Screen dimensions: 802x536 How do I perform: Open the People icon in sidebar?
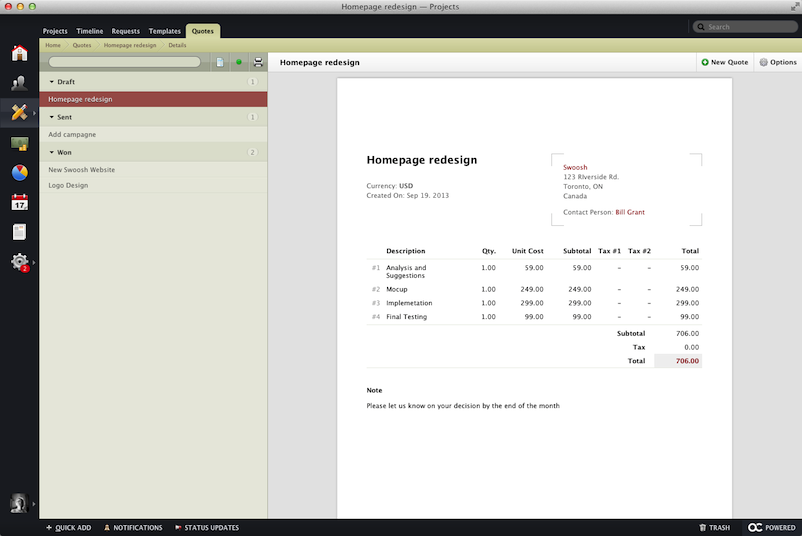[19, 83]
